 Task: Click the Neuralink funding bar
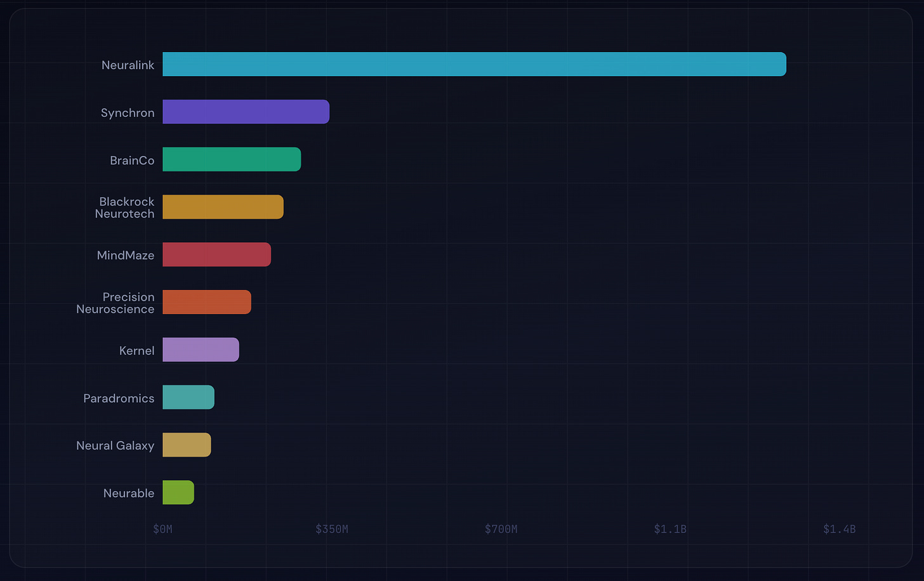pos(474,64)
